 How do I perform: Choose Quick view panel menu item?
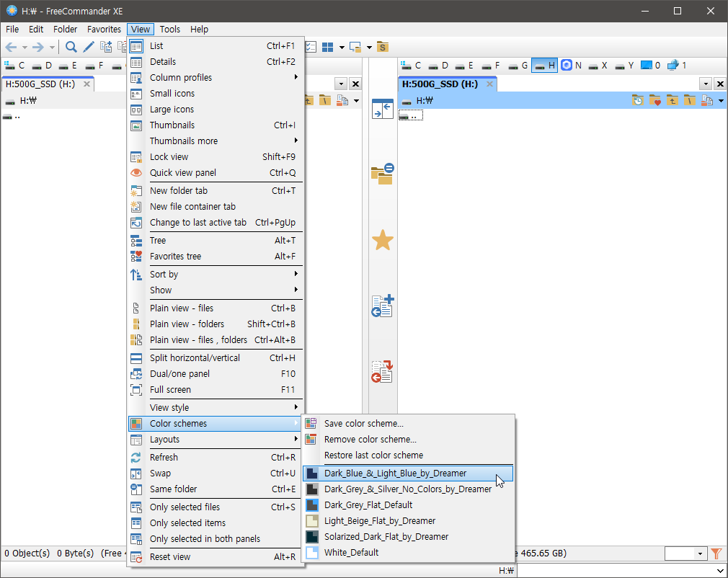pyautogui.click(x=216, y=173)
